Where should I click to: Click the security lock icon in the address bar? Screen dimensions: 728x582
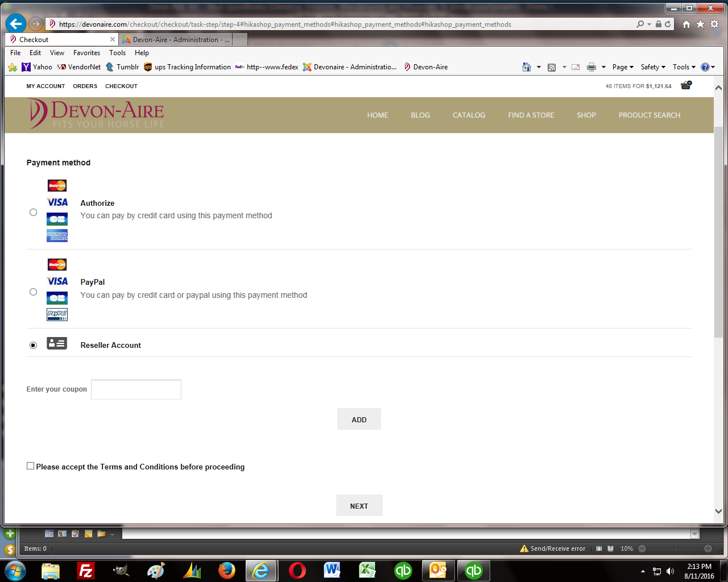[659, 24]
